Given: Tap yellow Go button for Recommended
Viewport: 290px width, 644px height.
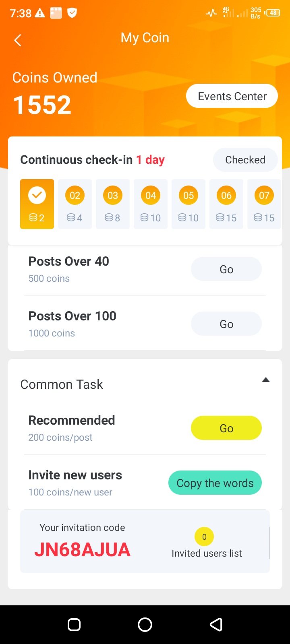Looking at the screenshot, I should click(x=226, y=428).
